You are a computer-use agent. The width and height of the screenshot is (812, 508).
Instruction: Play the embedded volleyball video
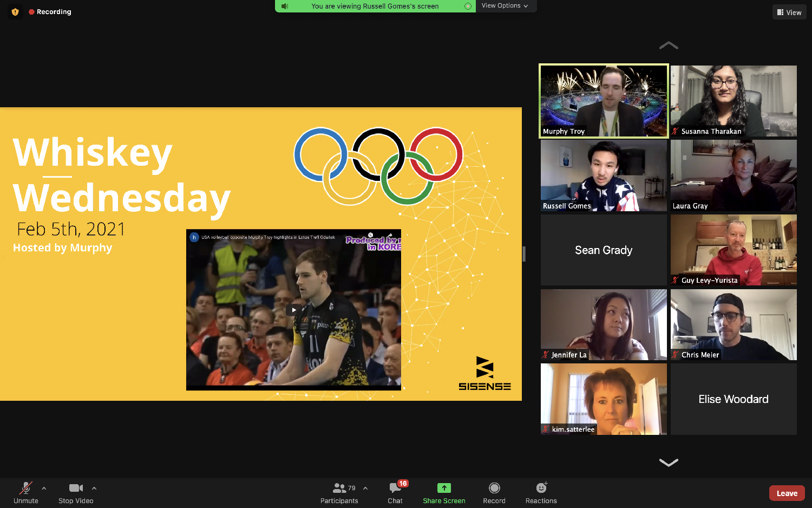point(293,310)
